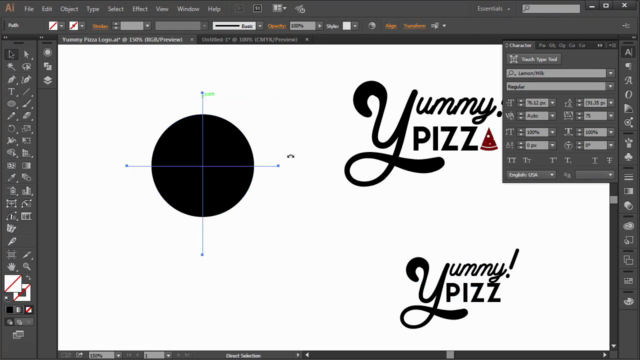This screenshot has width=640, height=360.
Task: Select the Column Graph tool
Action: tap(27, 191)
